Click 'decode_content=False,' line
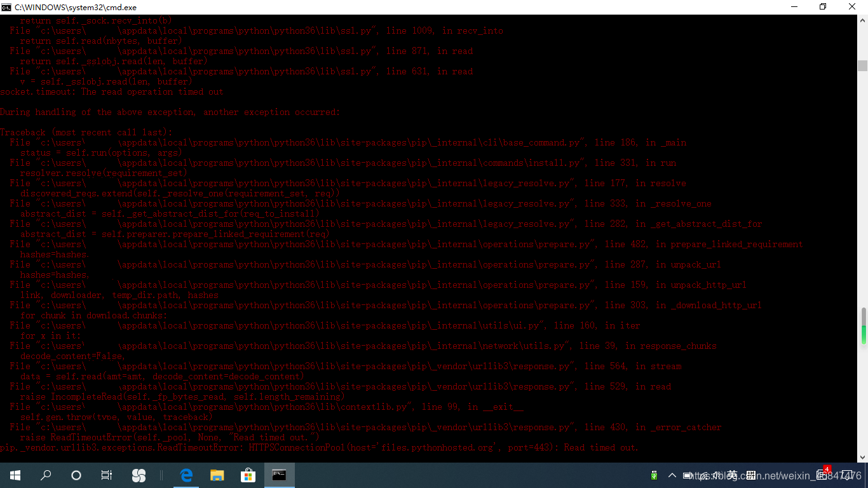The height and width of the screenshot is (488, 868). 73,356
